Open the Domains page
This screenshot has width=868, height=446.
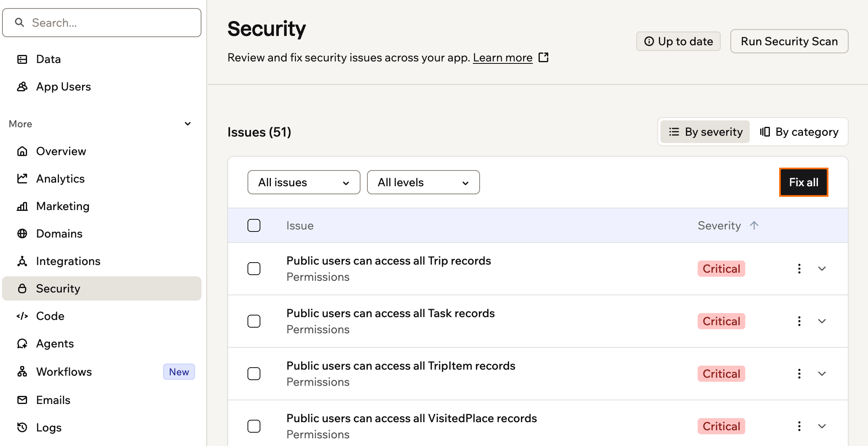point(101,234)
